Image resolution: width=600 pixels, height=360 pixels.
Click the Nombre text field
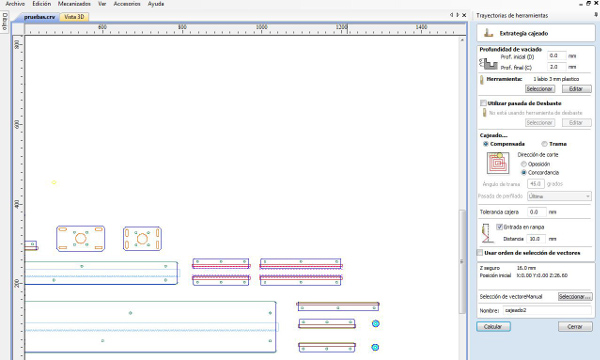[547, 310]
